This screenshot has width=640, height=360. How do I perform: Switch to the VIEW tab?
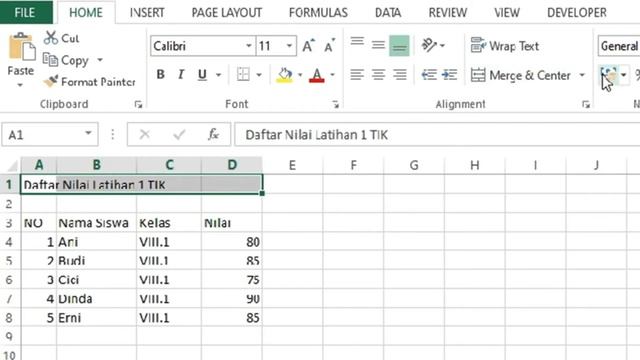coord(507,13)
